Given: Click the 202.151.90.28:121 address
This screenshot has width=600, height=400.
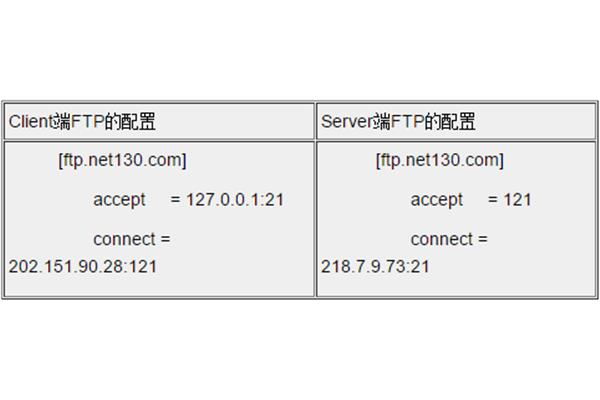Looking at the screenshot, I should (83, 267).
